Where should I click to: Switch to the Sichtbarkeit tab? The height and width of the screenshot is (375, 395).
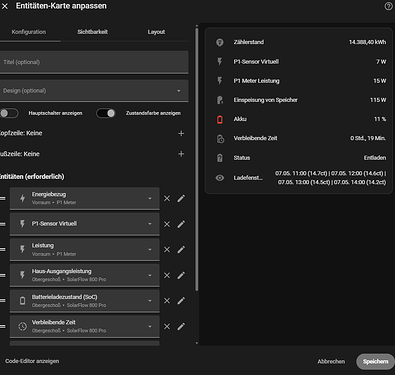pos(92,32)
